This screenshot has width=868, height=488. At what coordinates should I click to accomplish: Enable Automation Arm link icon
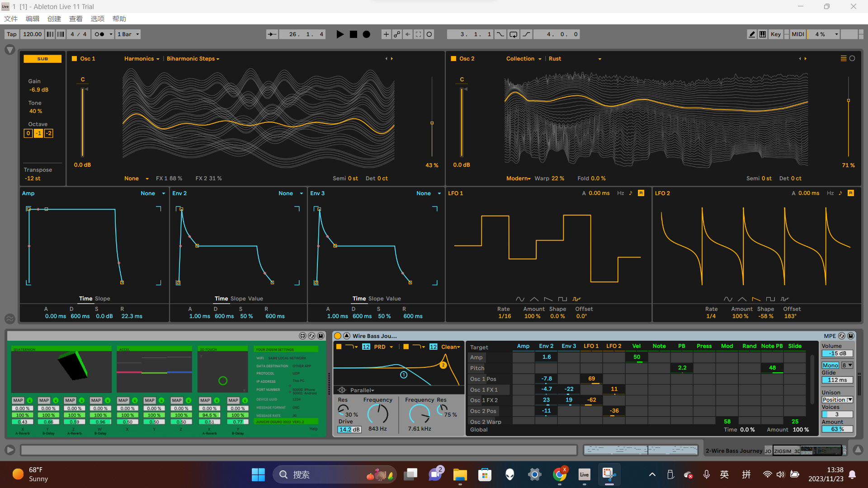pos(397,34)
